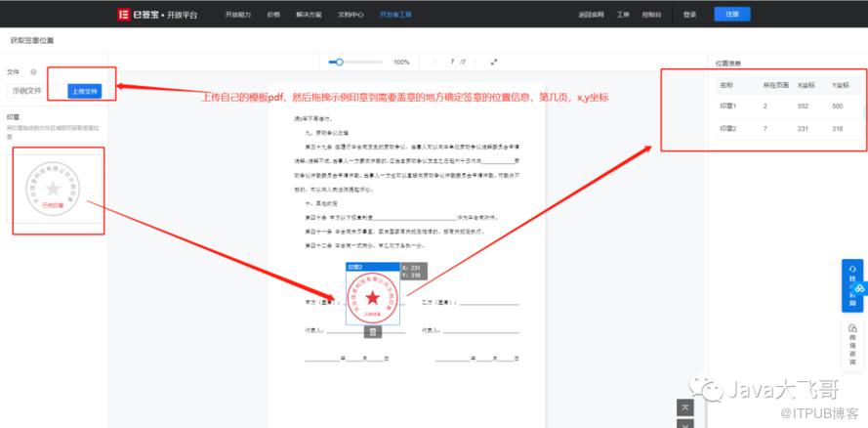This screenshot has width=868, height=428.
Task: Delete the placed seal with trash icon
Action: point(372,332)
